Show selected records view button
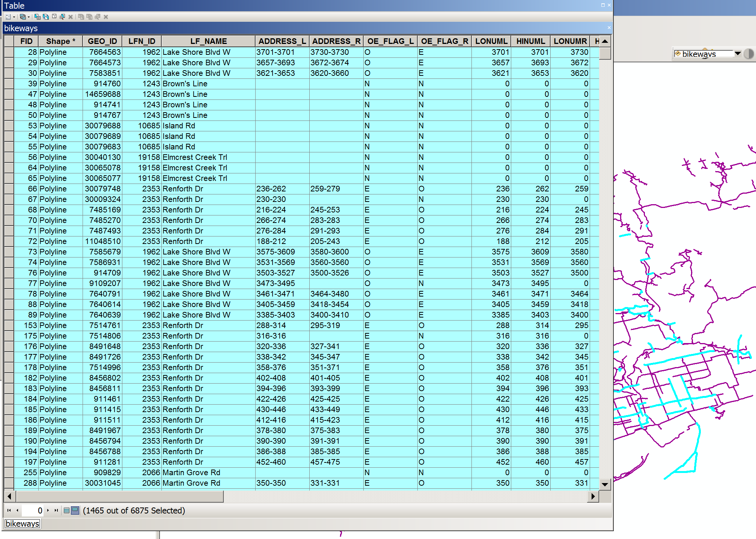The height and width of the screenshot is (539, 756). click(x=75, y=510)
